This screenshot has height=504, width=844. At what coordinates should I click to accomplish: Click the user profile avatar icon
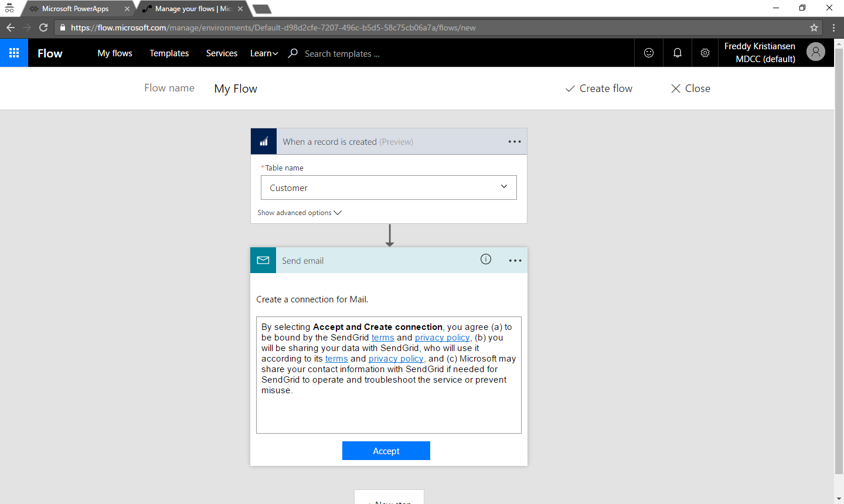tap(815, 52)
